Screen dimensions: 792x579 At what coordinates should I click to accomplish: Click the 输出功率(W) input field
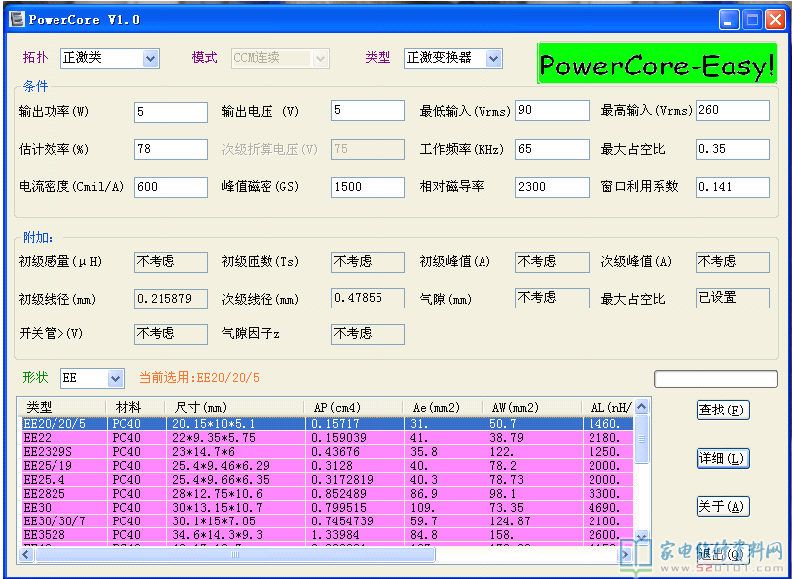171,112
